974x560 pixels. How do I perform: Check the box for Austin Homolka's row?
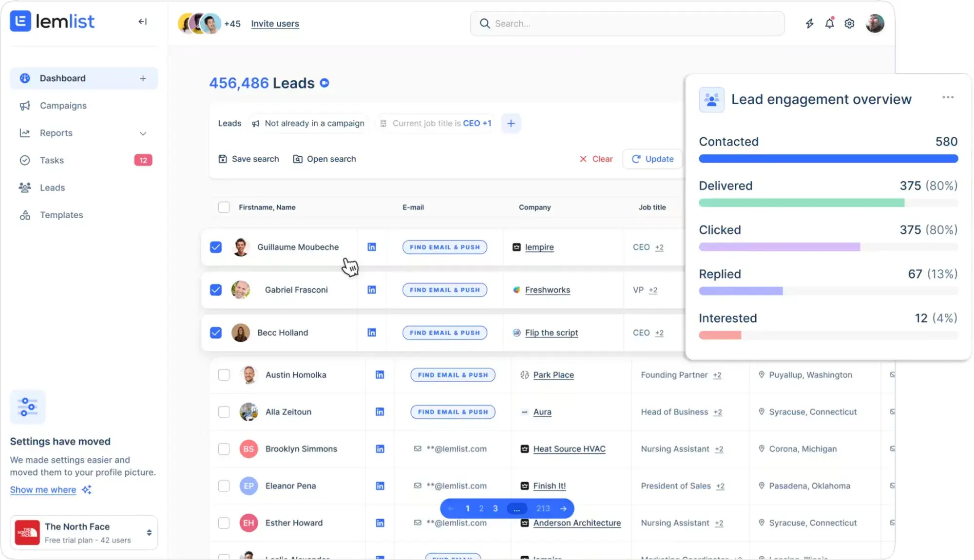[224, 375]
